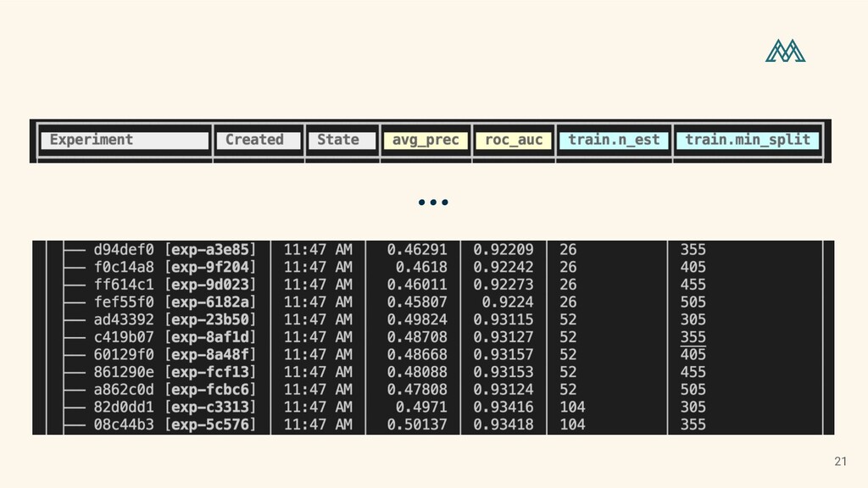
Task: Click avg_prec value 0.50137
Action: point(417,425)
